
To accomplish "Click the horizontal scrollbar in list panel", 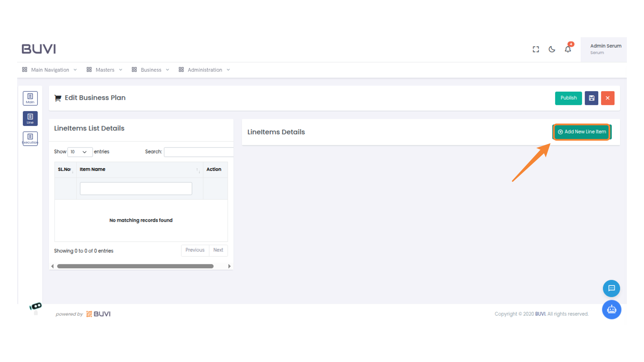I will click(x=135, y=266).
